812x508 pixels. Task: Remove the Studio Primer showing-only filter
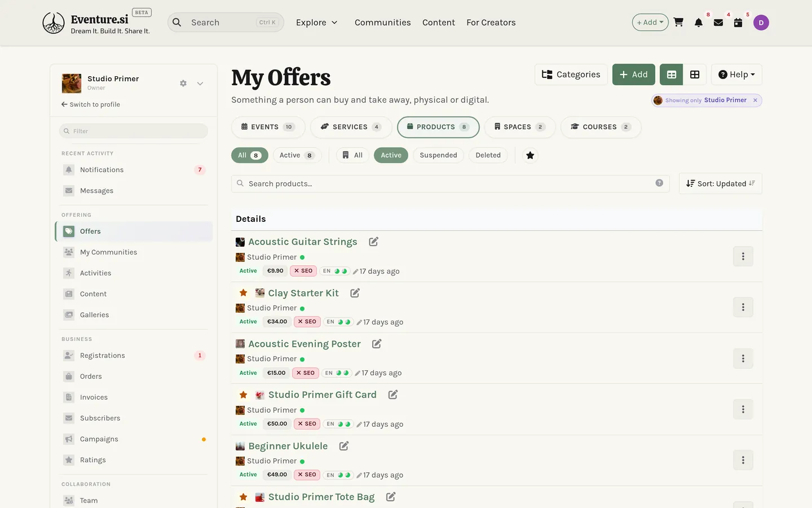tap(755, 100)
